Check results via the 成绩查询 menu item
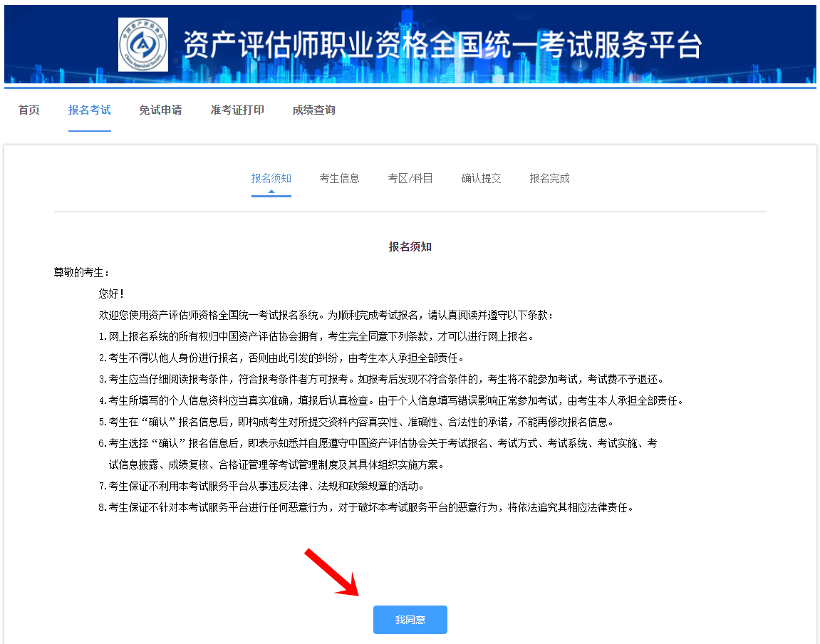Screen dimensions: 820x644 coord(313,110)
